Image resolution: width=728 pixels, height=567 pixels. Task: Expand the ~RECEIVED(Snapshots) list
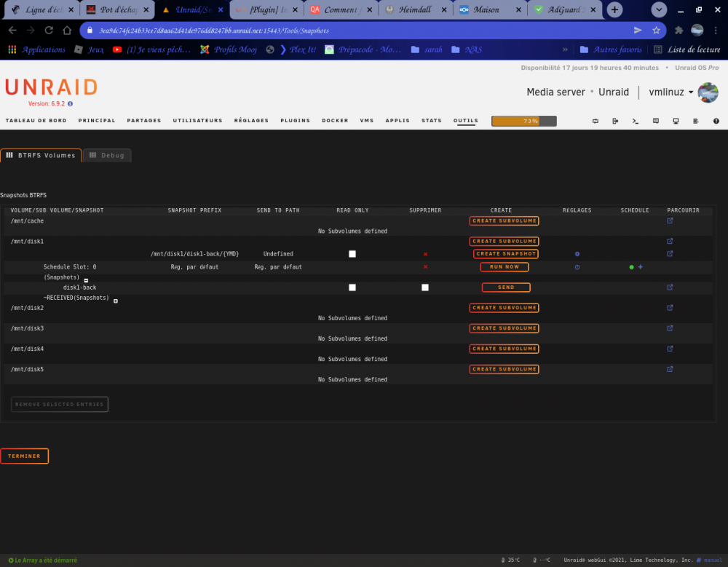pos(116,301)
